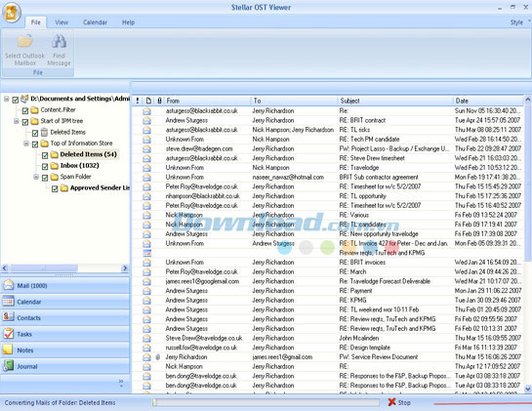The height and width of the screenshot is (411, 532).
Task: Click paperclip icon on FW: Service Review Document row
Action: [x=158, y=357]
